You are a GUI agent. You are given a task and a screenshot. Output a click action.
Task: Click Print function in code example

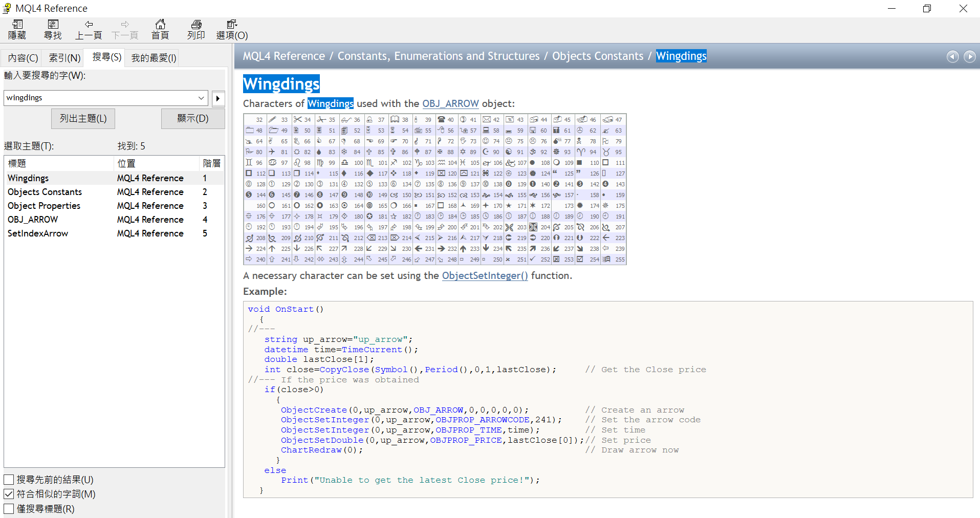295,480
